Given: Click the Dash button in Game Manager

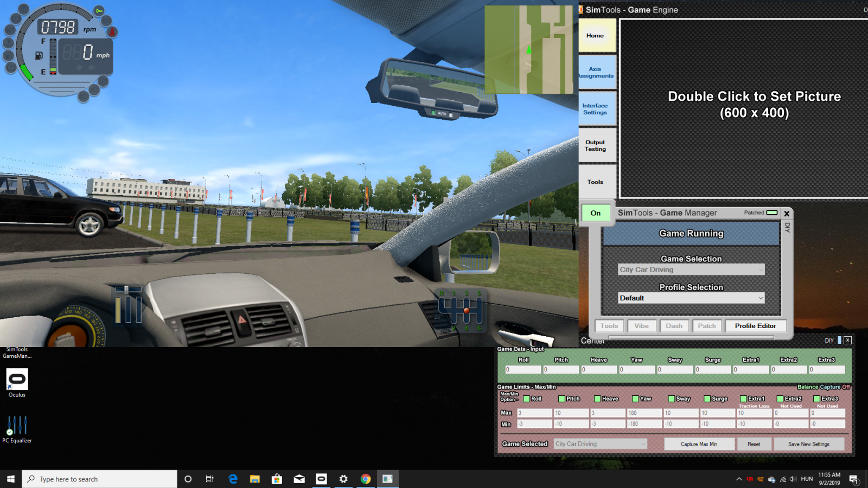Looking at the screenshot, I should point(674,326).
